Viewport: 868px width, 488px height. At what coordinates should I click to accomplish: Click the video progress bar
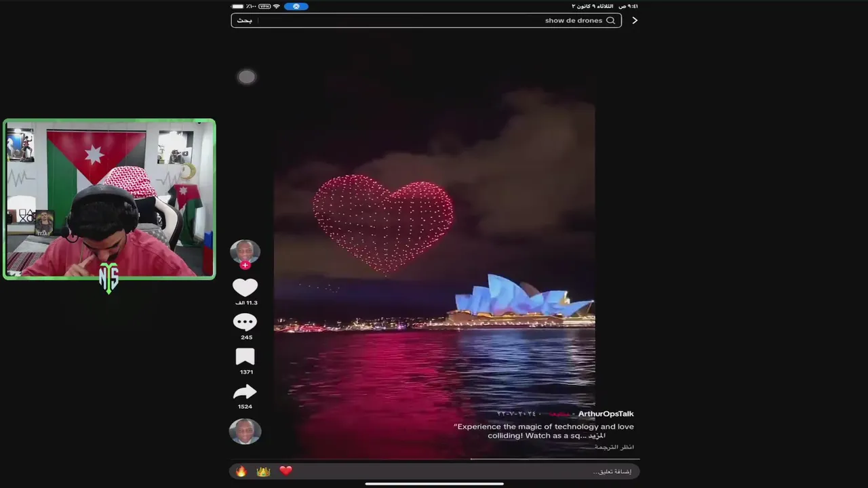434,459
